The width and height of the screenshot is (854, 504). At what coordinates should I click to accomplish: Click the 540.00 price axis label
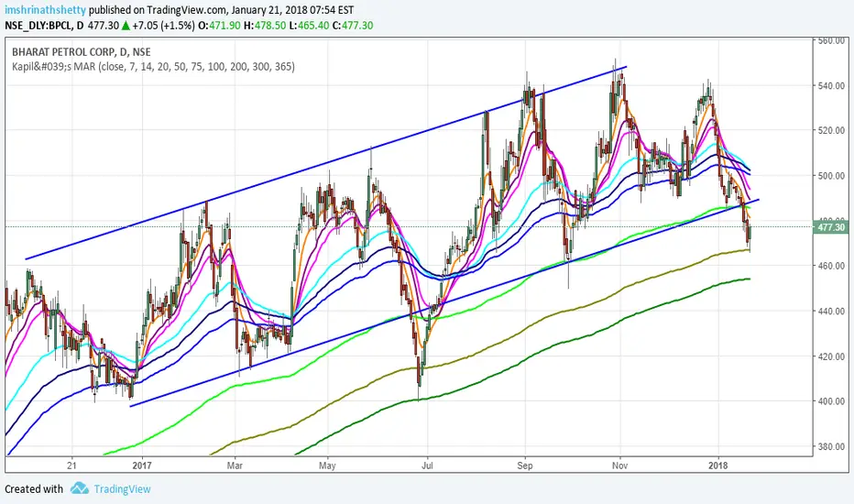tap(831, 85)
